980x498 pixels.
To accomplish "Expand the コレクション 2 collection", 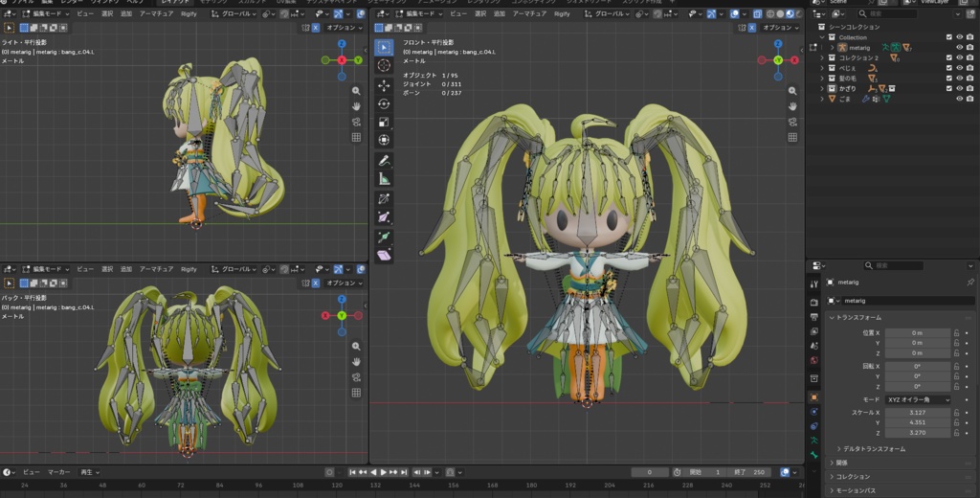I will 822,57.
